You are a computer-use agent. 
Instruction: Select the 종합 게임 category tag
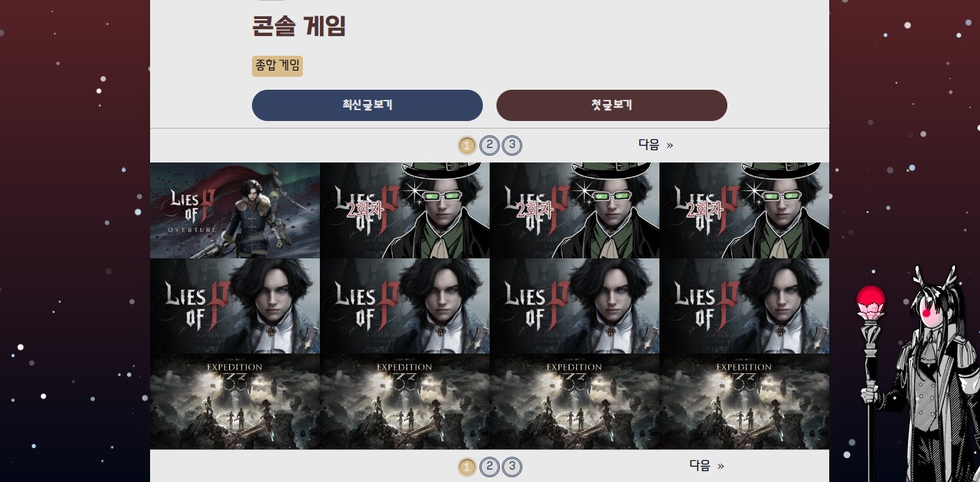[277, 66]
